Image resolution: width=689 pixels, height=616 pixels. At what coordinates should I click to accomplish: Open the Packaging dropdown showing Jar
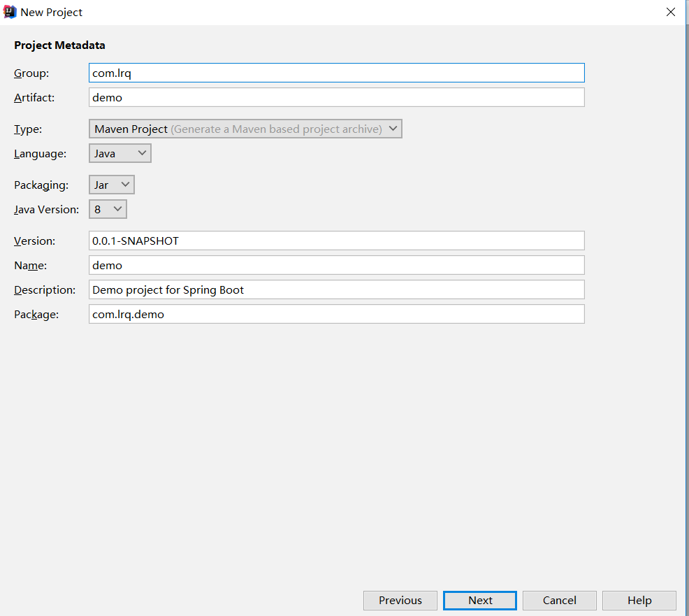[112, 185]
